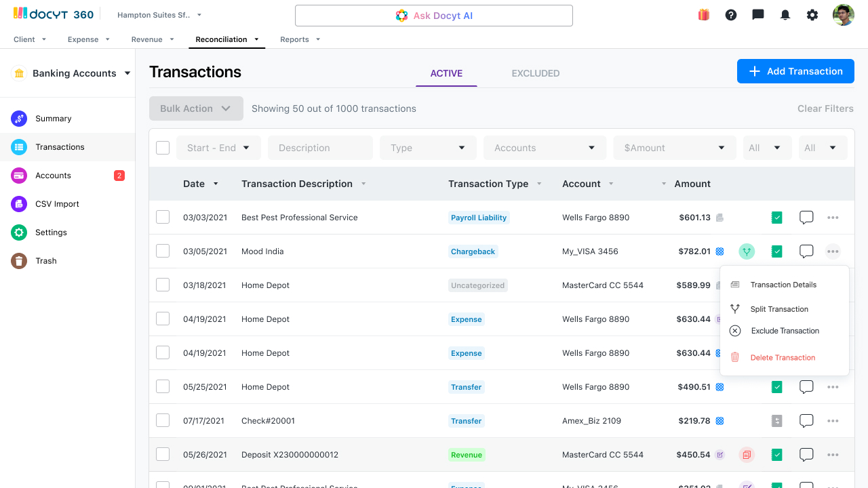Click the grey status icon on Check#20001 row
This screenshot has height=488, width=868.
click(x=777, y=421)
